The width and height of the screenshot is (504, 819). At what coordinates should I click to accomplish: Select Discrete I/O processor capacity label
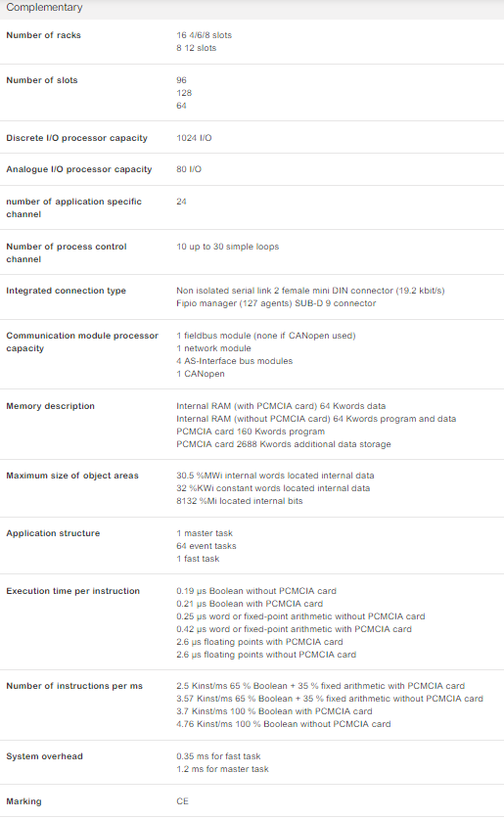(76, 138)
